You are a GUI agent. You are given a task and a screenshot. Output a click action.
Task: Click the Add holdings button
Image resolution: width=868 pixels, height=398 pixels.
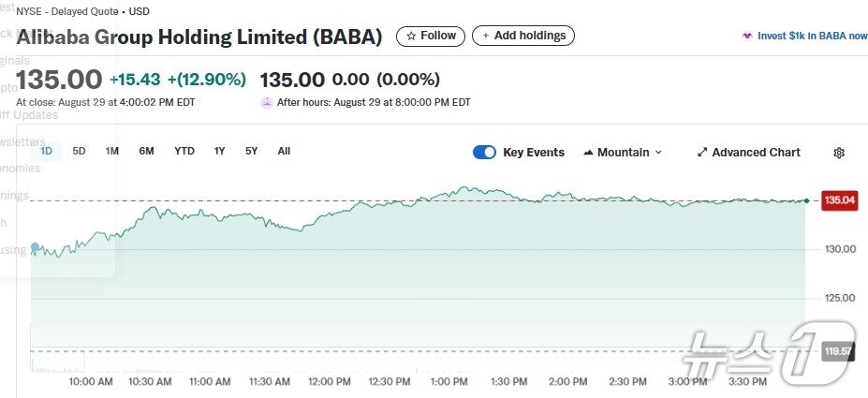(x=523, y=36)
